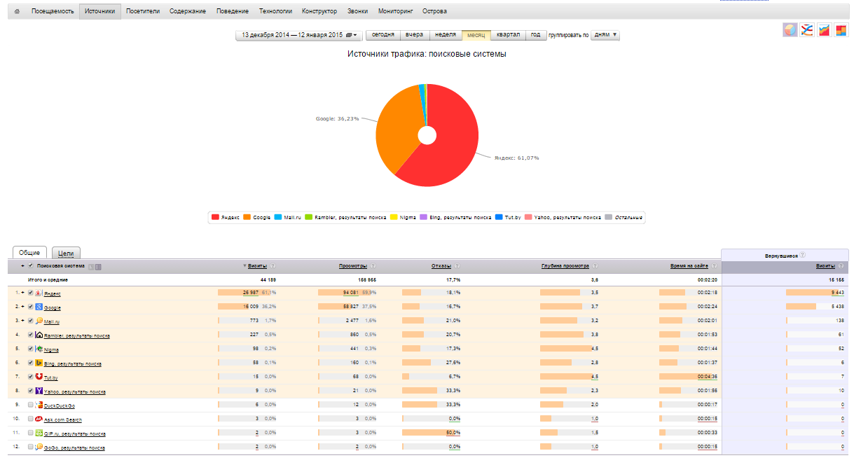Click the help icon beside Отказы column
The width and height of the screenshot is (868, 465).
(457, 266)
